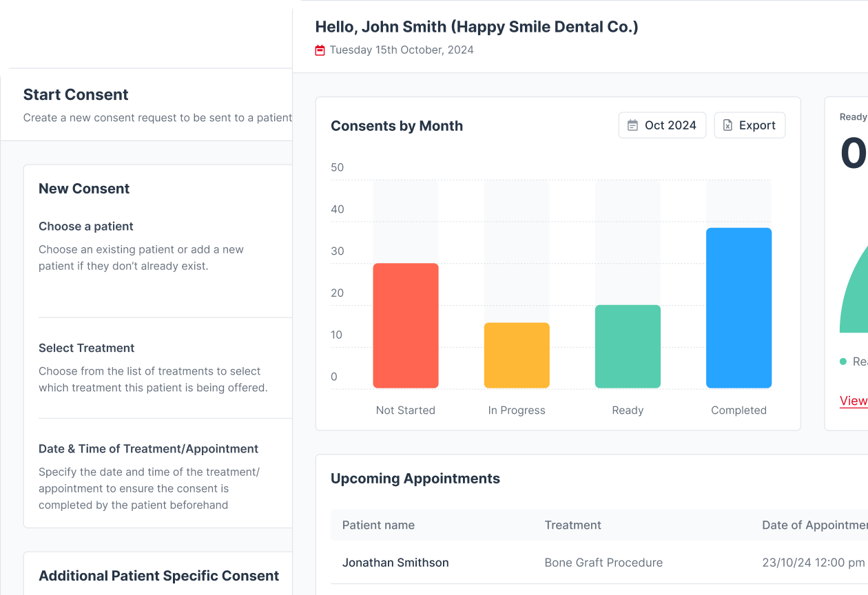Click the Patient name column header
868x595 pixels.
point(378,525)
